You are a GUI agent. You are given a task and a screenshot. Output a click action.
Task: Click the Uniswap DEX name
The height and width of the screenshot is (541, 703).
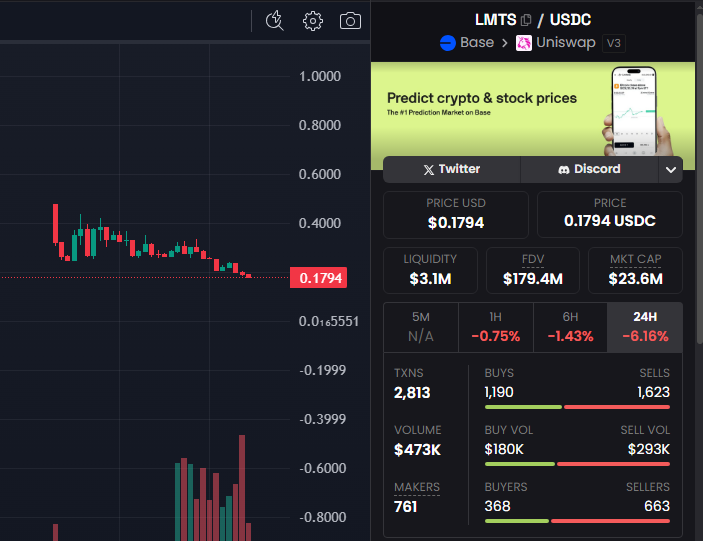click(x=566, y=43)
